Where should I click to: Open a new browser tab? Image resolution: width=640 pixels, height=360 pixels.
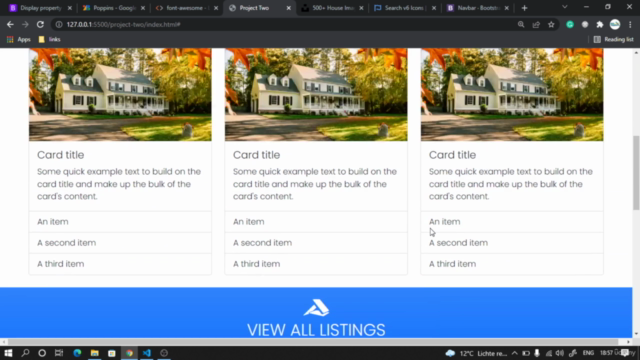tap(524, 8)
